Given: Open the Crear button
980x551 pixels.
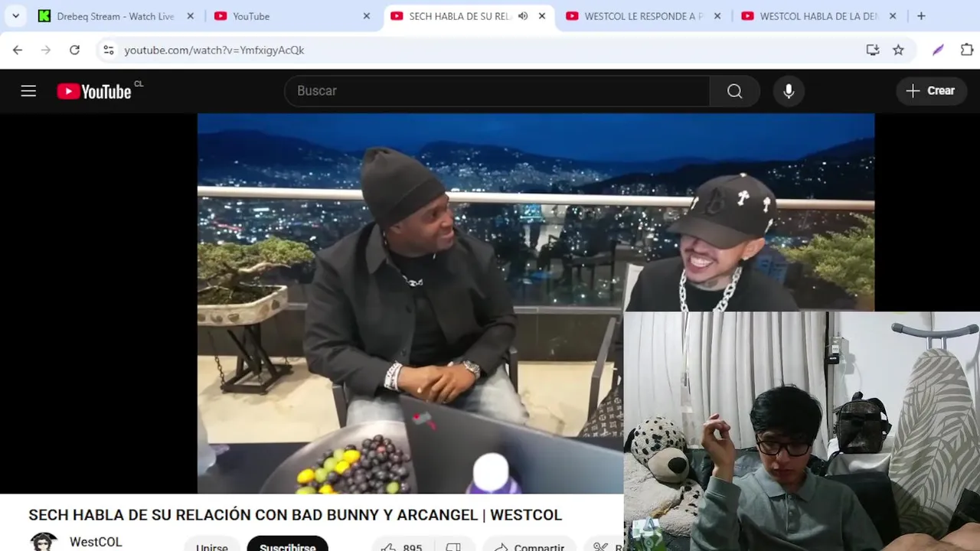Looking at the screenshot, I should click(x=931, y=91).
